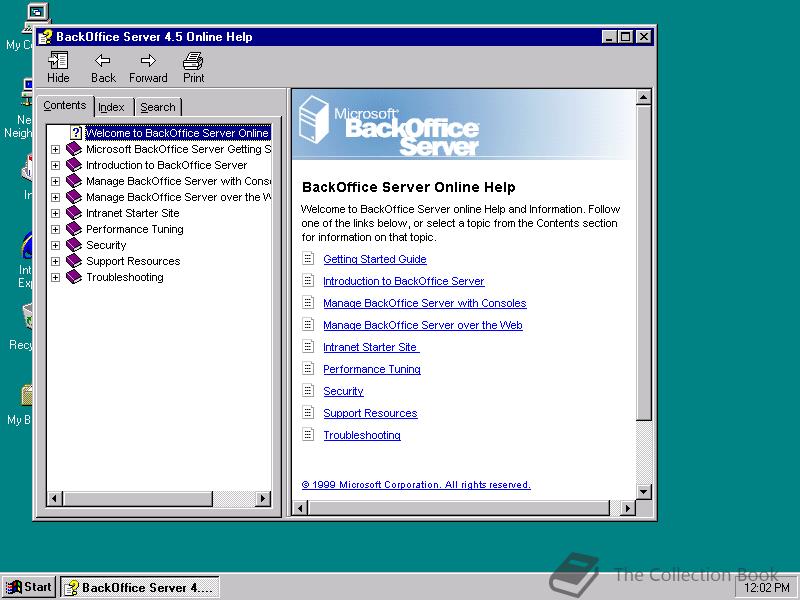The image size is (800, 600).
Task: Click the document icon beside Getting Started Guide link
Action: coord(308,258)
